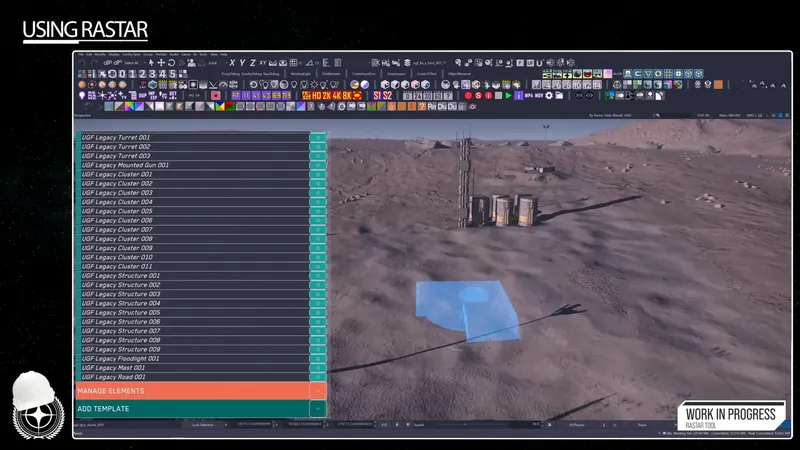The height and width of the screenshot is (450, 800).
Task: Constrain to the XY plane
Action: pyautogui.click(x=263, y=63)
